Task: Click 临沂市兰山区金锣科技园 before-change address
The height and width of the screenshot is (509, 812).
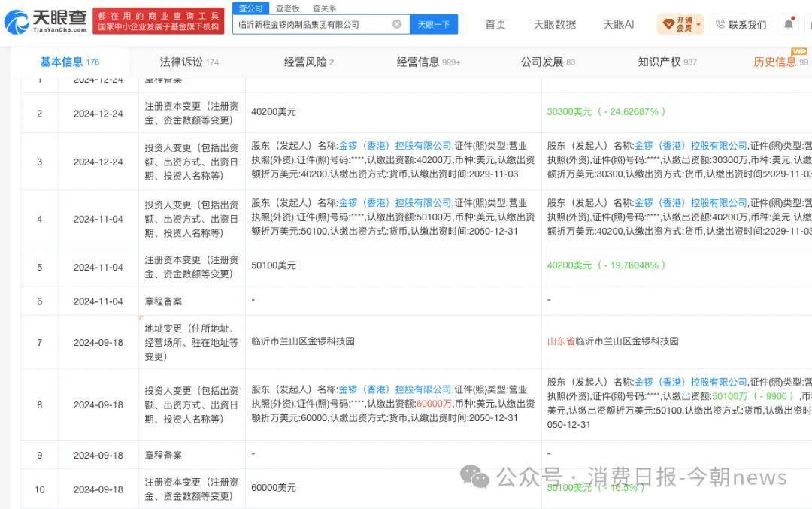Action: [x=303, y=341]
